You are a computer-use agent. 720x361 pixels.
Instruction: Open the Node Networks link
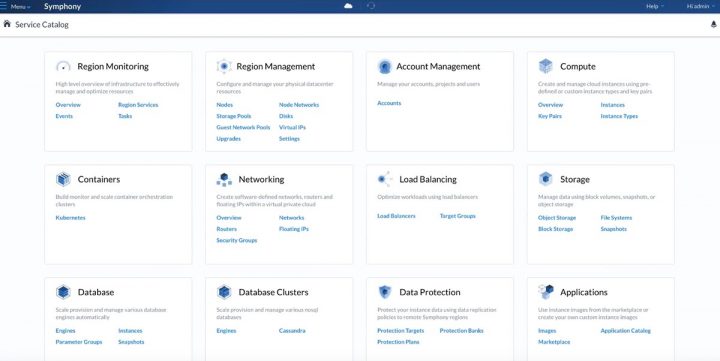coord(299,105)
